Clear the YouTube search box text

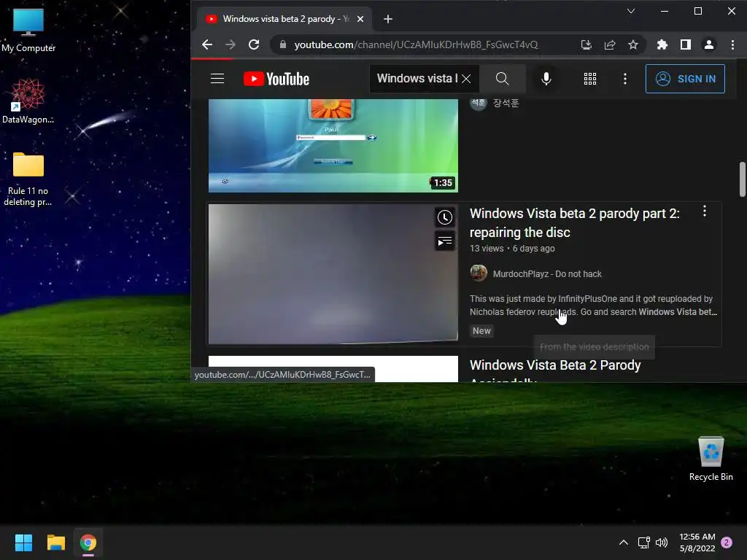[466, 79]
